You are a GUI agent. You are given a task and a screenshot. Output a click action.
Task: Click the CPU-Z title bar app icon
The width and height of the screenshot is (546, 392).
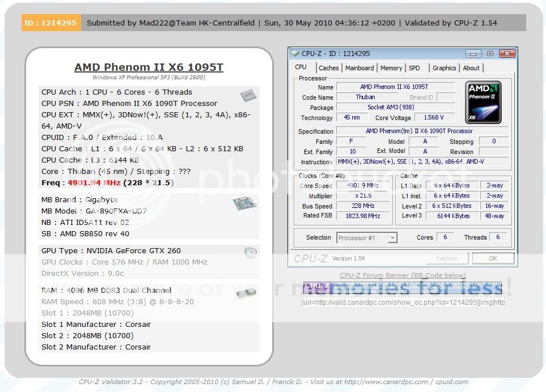295,54
